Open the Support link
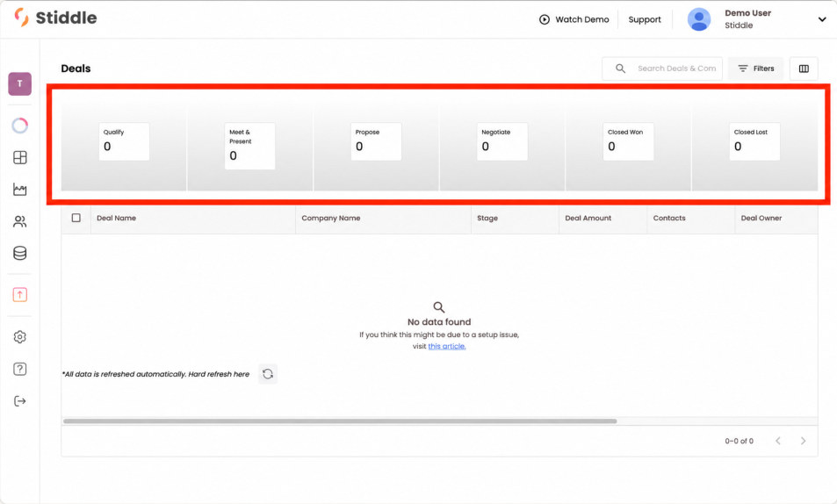The image size is (837, 504). tap(645, 19)
